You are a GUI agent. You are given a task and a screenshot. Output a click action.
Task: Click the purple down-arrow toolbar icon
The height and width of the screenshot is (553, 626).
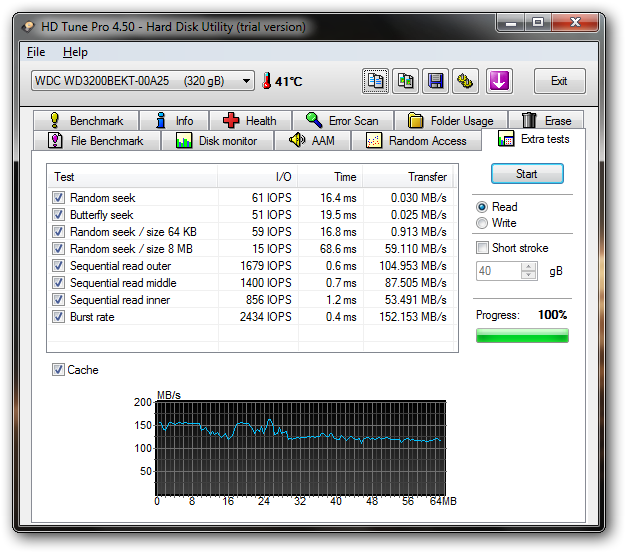[x=499, y=81]
